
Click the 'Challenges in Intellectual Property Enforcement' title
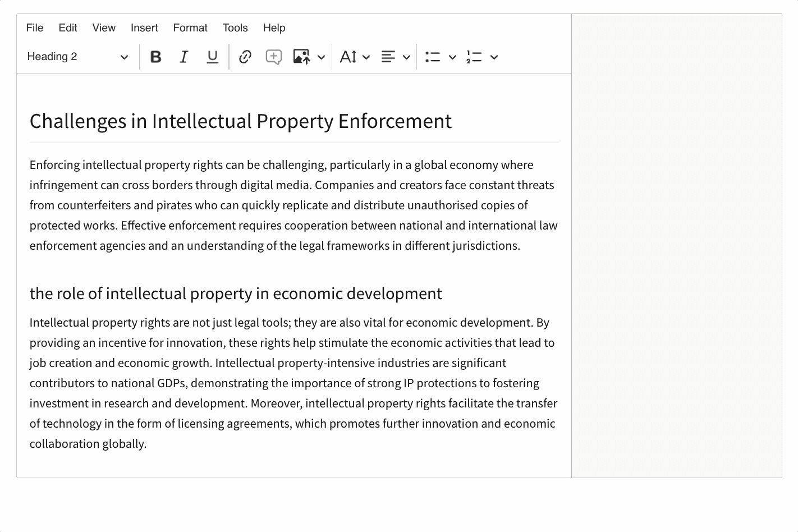click(x=240, y=121)
